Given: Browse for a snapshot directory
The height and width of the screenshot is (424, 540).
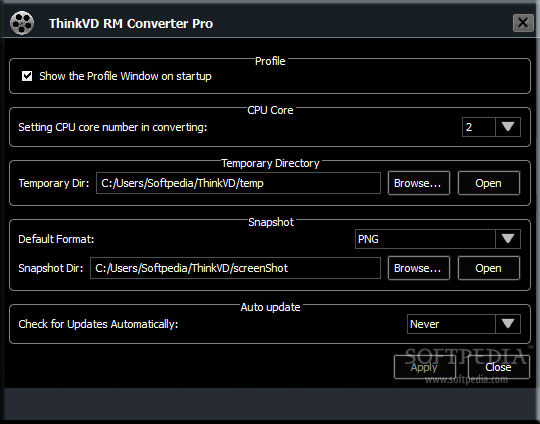Looking at the screenshot, I should (419, 268).
